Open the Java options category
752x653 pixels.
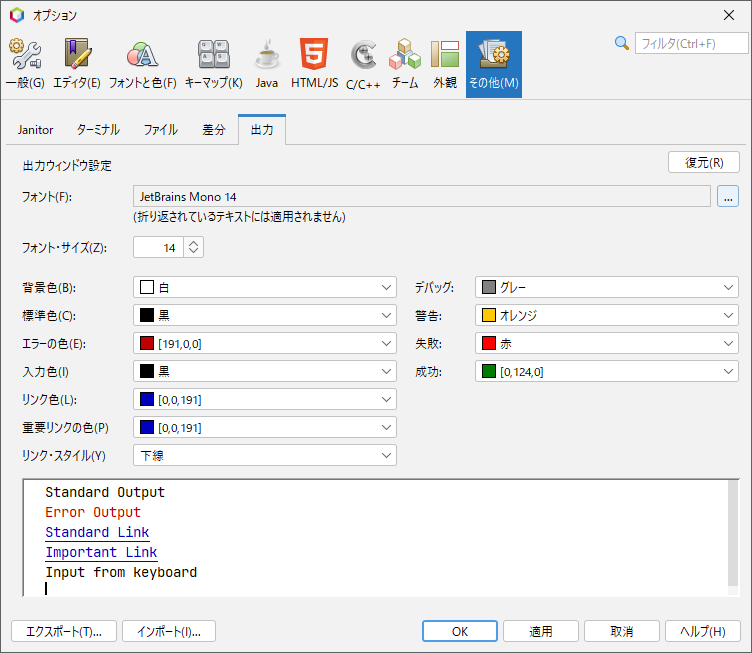pos(267,65)
